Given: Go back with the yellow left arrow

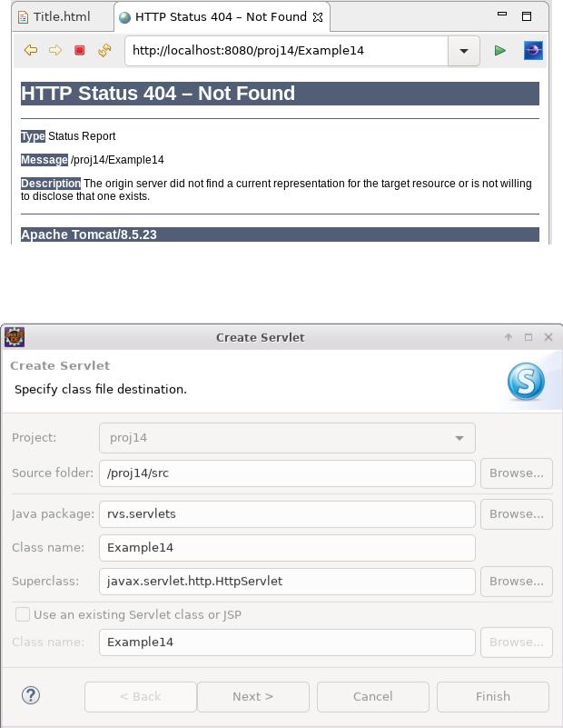Looking at the screenshot, I should pos(31,50).
